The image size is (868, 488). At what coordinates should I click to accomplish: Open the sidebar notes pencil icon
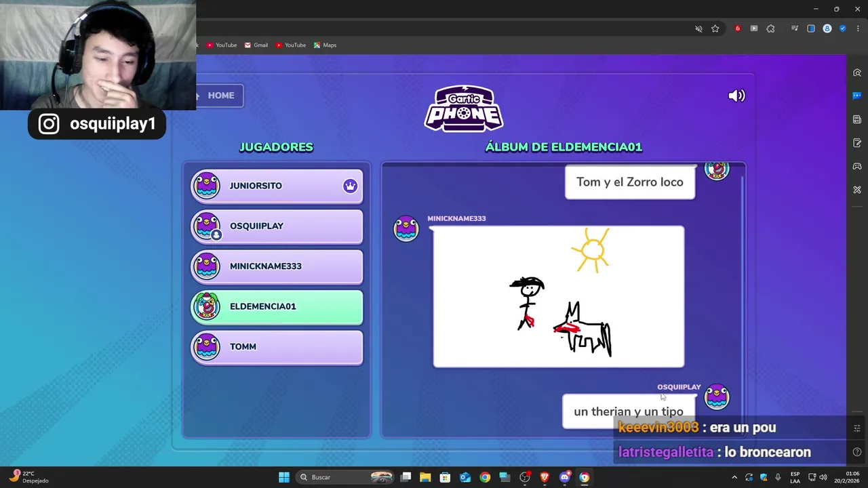(857, 143)
